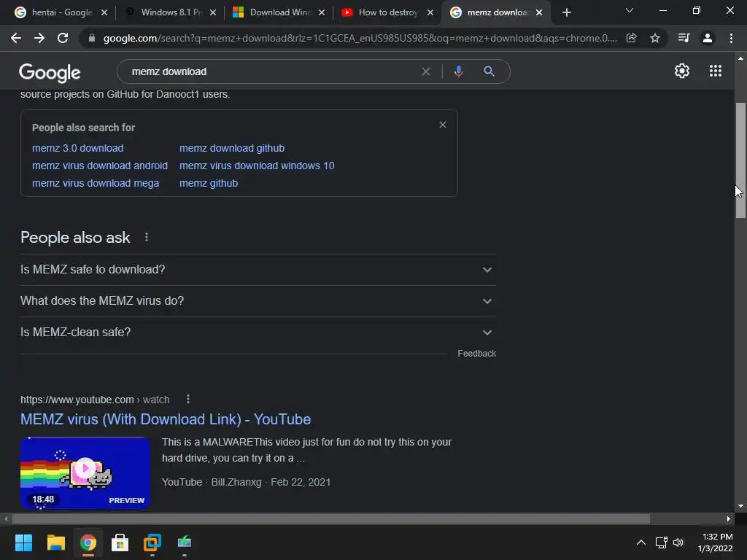Show hidden system tray icons
Image resolution: width=747 pixels, height=560 pixels.
coord(641,542)
